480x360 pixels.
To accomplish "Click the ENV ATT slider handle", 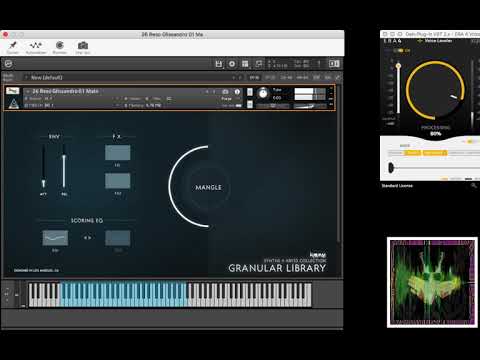I will coord(43,183).
